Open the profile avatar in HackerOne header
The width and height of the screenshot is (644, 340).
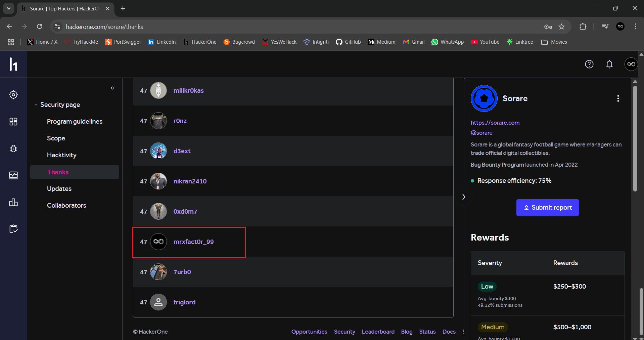point(631,64)
